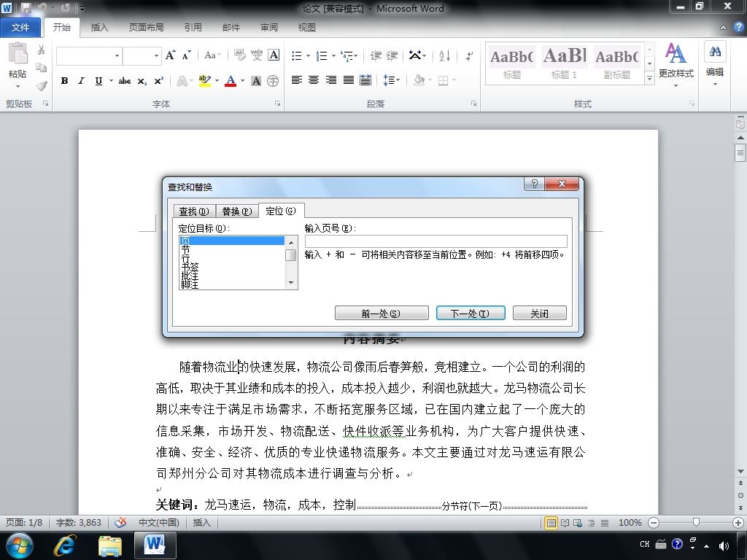This screenshot has height=560, width=747.
Task: Switch to the Replace (替换) dialog tab
Action: coord(237,211)
